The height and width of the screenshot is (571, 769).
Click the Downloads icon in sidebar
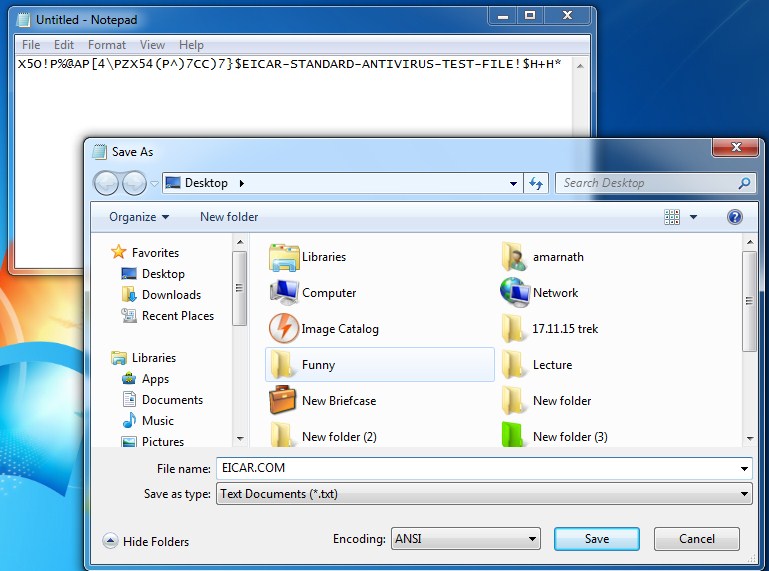pyautogui.click(x=128, y=294)
